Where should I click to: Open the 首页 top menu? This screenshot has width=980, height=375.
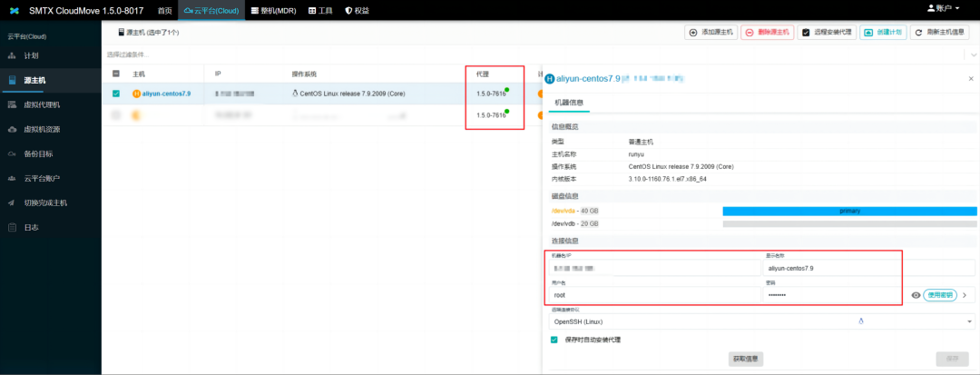[164, 11]
